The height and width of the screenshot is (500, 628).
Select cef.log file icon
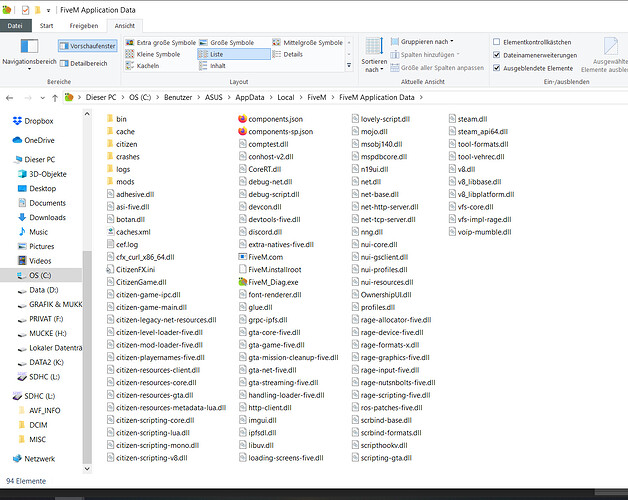pos(111,244)
